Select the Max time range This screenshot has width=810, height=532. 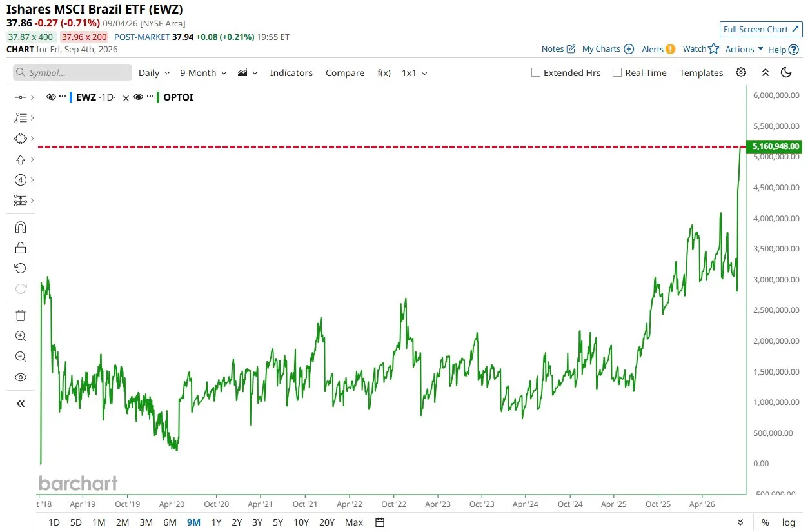pyautogui.click(x=354, y=522)
